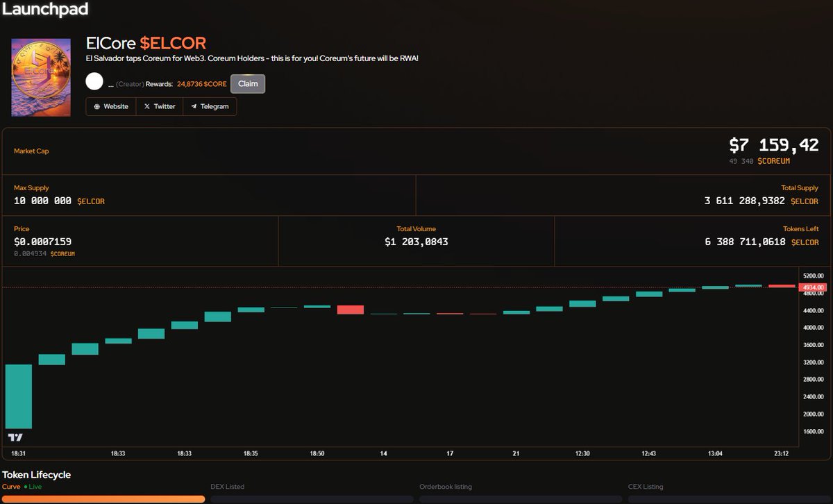Click the 24,8736 $CORE rewards amount

[x=201, y=84]
